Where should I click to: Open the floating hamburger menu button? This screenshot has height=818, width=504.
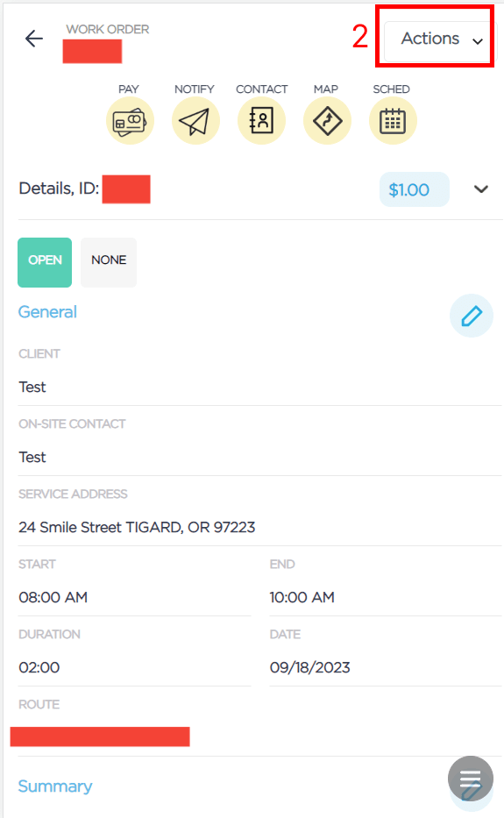[x=471, y=779]
